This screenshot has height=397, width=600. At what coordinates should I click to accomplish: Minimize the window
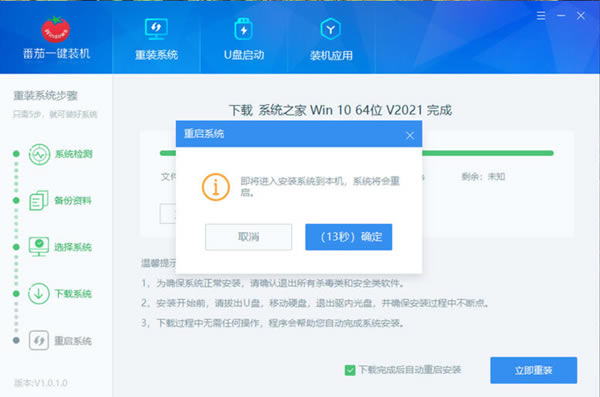pyautogui.click(x=561, y=16)
